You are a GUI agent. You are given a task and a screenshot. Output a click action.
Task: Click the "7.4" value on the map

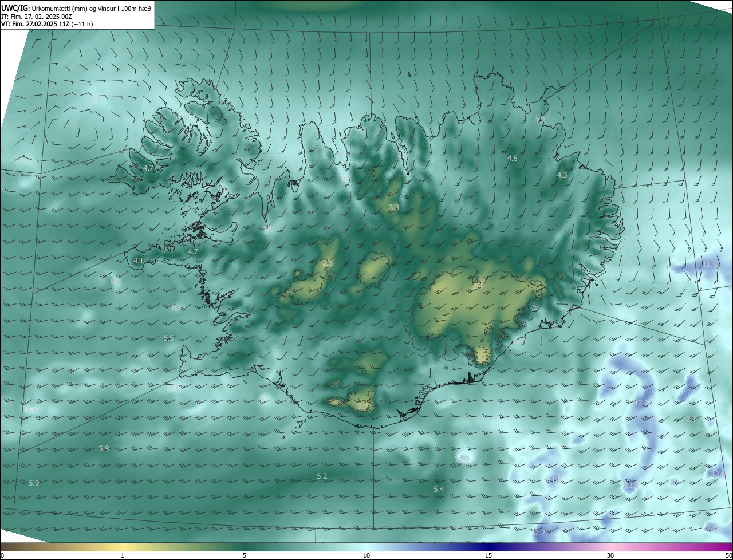coord(691,420)
